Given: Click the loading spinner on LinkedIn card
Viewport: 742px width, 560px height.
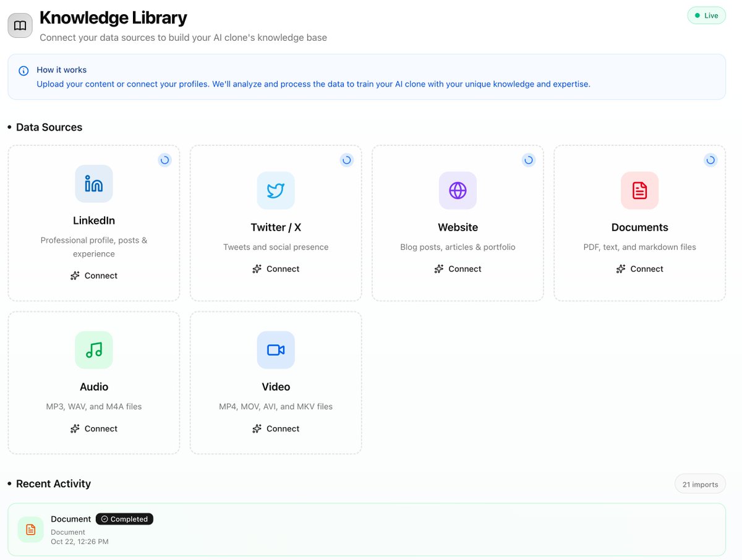Looking at the screenshot, I should [164, 160].
